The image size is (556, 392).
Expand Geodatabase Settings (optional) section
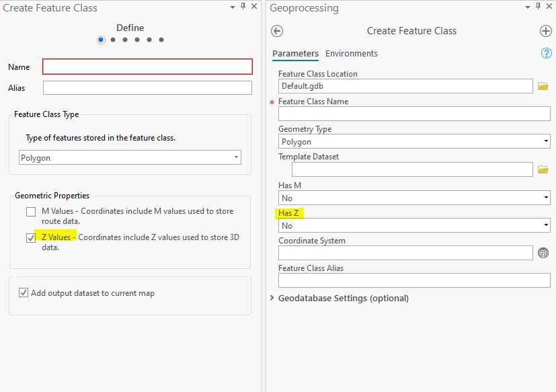point(272,298)
